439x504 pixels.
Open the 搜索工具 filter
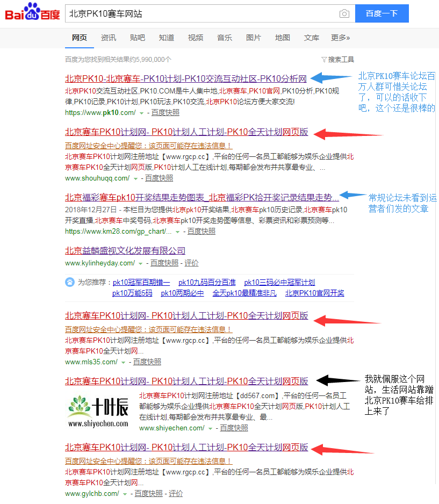coord(337,60)
